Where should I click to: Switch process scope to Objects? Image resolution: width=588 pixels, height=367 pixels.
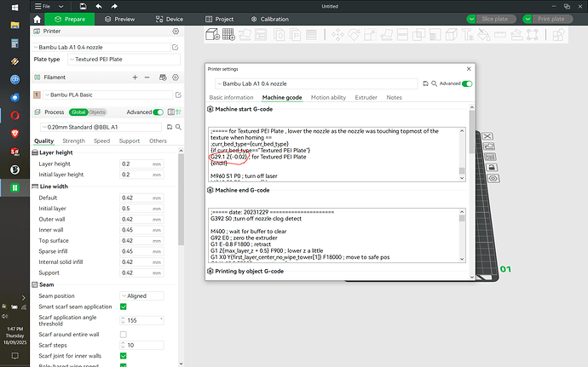[97, 112]
